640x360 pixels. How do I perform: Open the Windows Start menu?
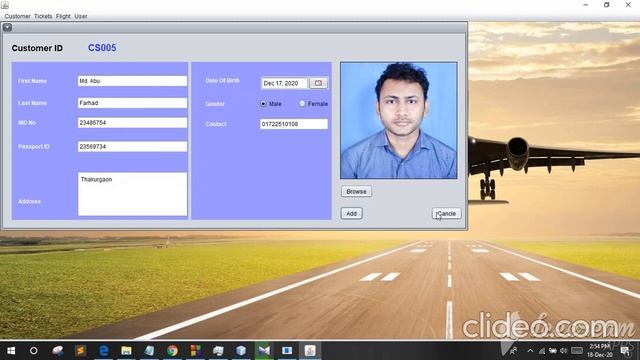[x=11, y=351]
